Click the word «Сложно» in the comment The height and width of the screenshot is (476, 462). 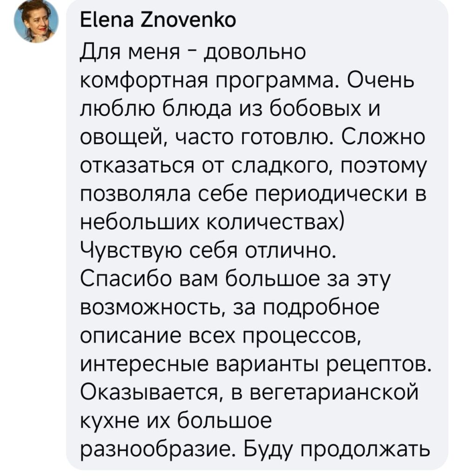coord(383,137)
